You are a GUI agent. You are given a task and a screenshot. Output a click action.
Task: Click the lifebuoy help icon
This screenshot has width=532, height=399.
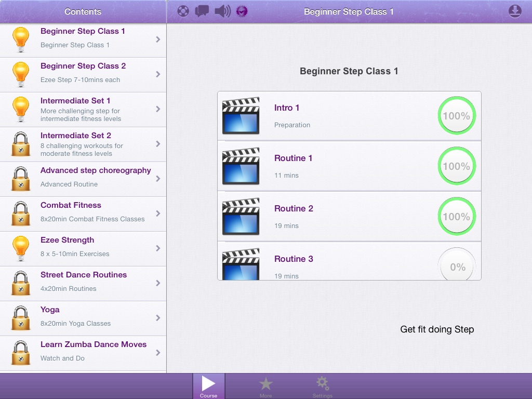click(183, 11)
